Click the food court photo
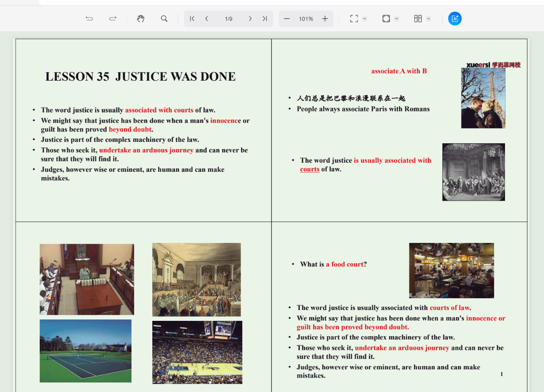544x392 pixels. 452,271
